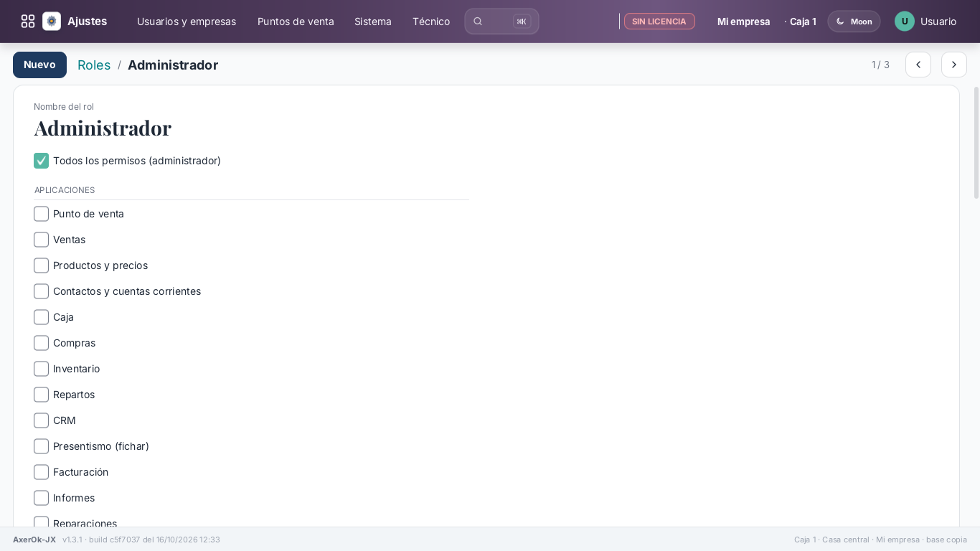Enable Contactos y cuentas corrientes checkbox
This screenshot has width=980, height=551.
click(x=42, y=291)
